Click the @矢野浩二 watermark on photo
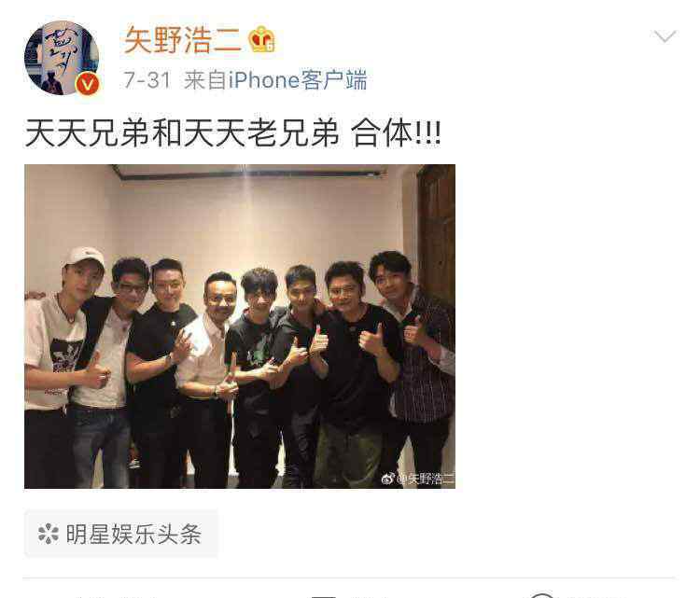This screenshot has height=598, width=700. [426, 479]
